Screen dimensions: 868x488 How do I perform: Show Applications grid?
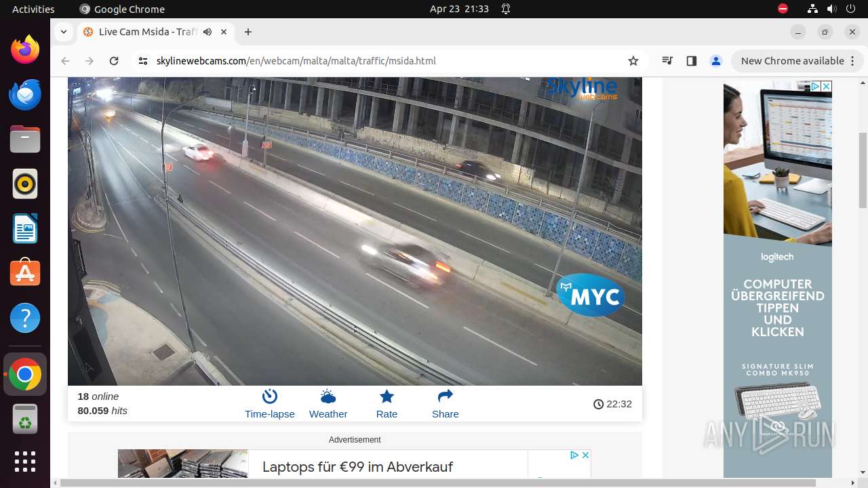[25, 462]
